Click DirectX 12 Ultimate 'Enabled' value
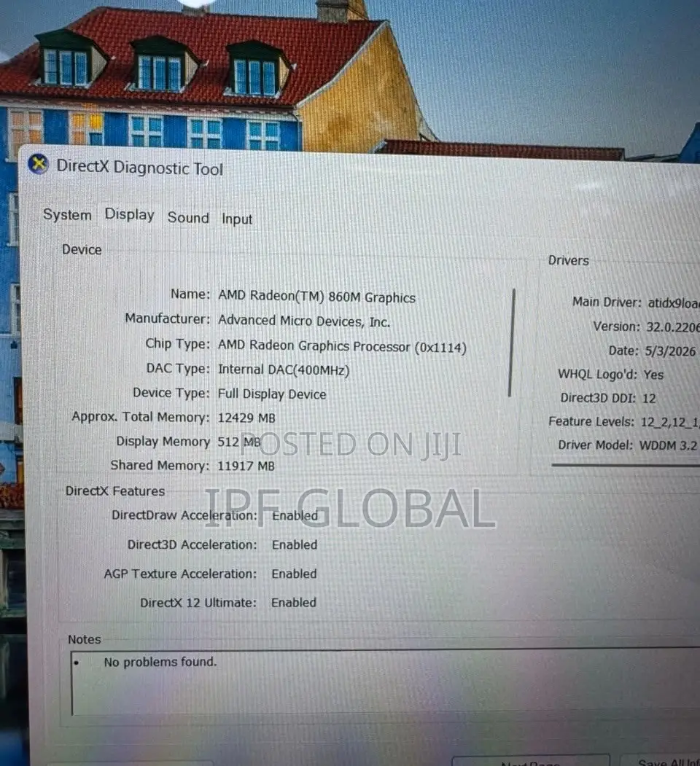The image size is (700, 766). tap(294, 602)
